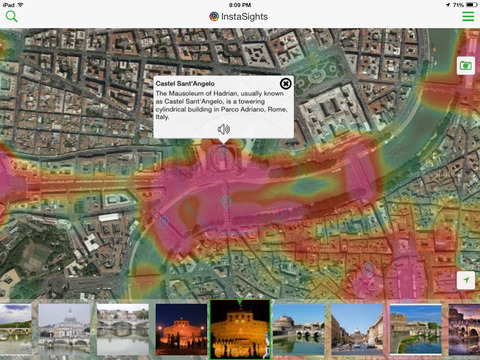480x360 pixels.
Task: Open the green hamburger menu
Action: coord(468,16)
